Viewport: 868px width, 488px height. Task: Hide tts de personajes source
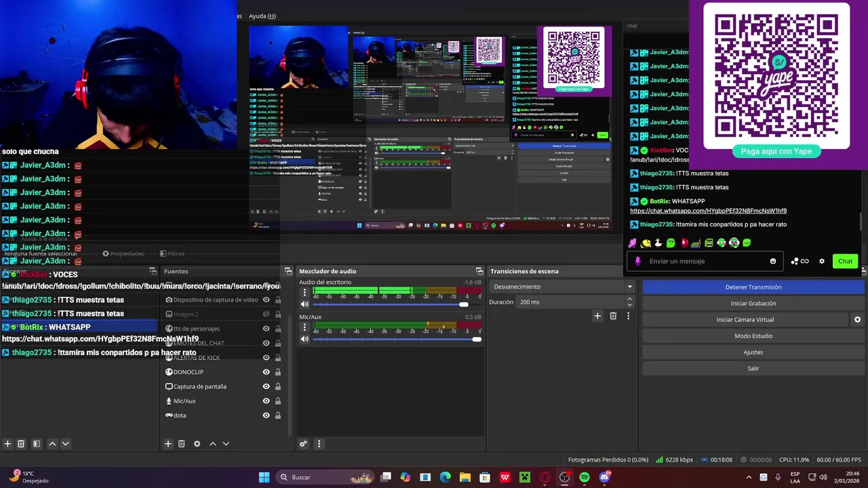(267, 329)
